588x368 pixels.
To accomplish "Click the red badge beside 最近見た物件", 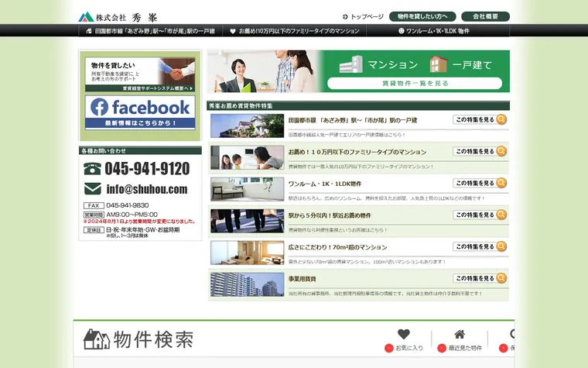I will (442, 348).
